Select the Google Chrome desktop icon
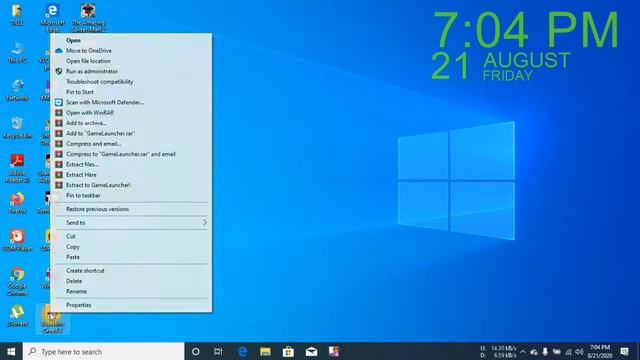640x360 pixels. click(17, 281)
